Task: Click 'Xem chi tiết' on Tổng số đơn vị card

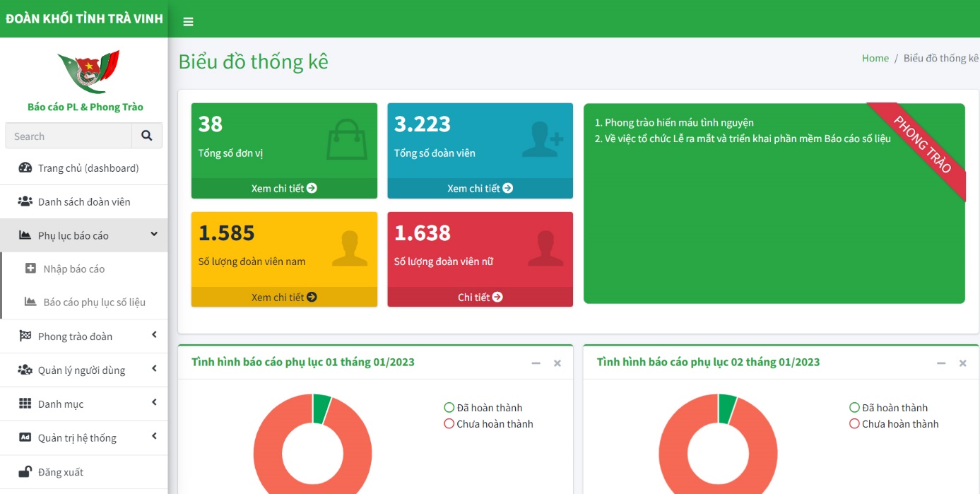Action: pyautogui.click(x=284, y=189)
